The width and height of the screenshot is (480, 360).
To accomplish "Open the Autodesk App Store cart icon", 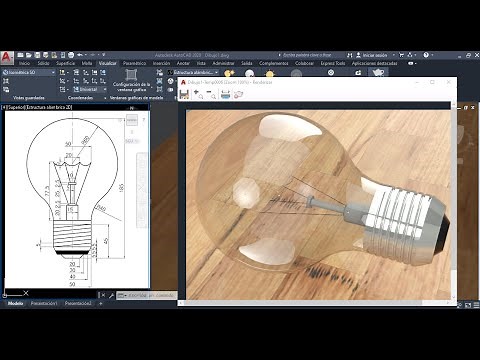I will (x=401, y=55).
